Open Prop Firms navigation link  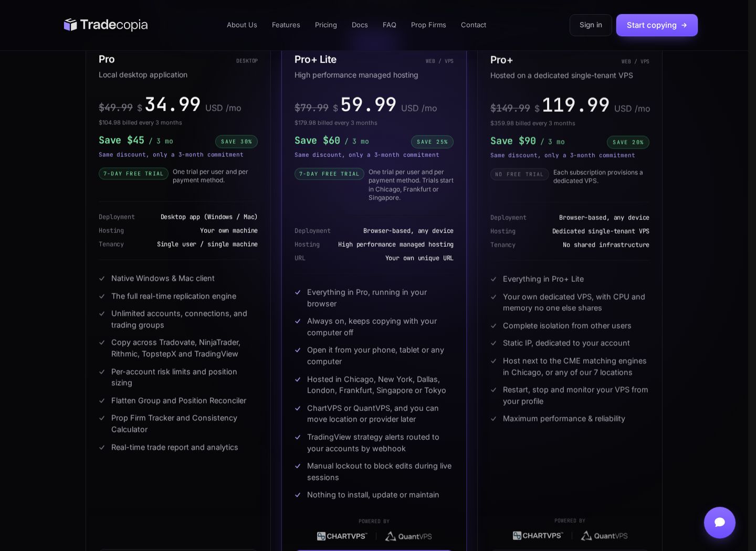point(428,25)
